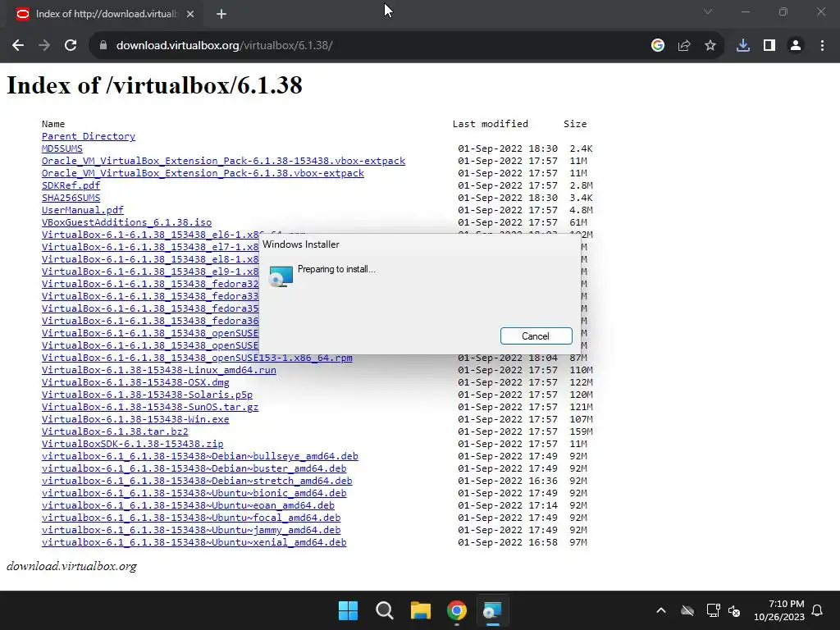Select the Index of http://download.virtualbox tab
This screenshot has height=630, width=840.
click(106, 15)
